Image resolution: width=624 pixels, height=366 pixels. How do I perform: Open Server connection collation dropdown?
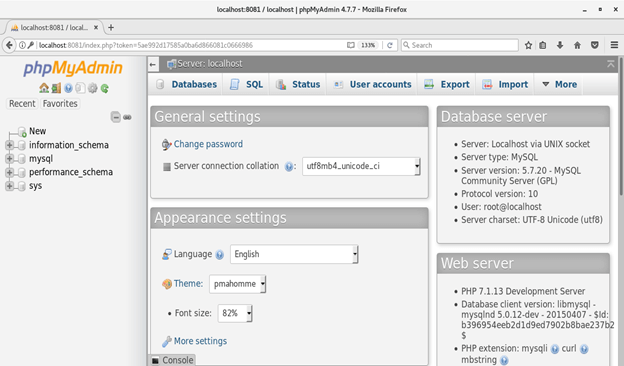[361, 167]
